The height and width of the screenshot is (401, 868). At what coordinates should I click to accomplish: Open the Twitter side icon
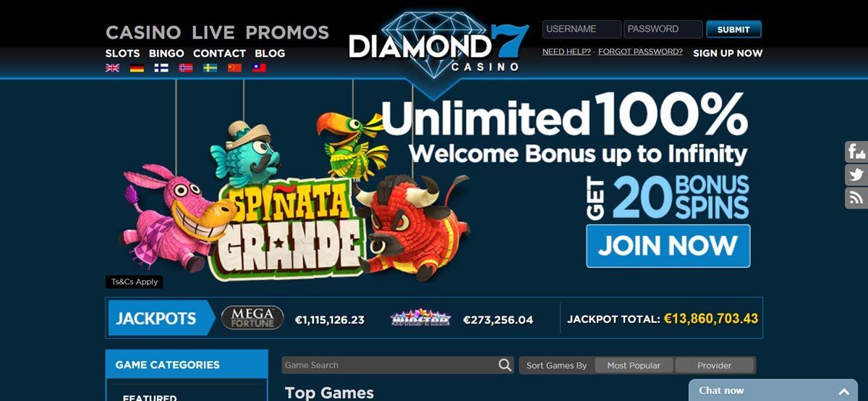856,175
